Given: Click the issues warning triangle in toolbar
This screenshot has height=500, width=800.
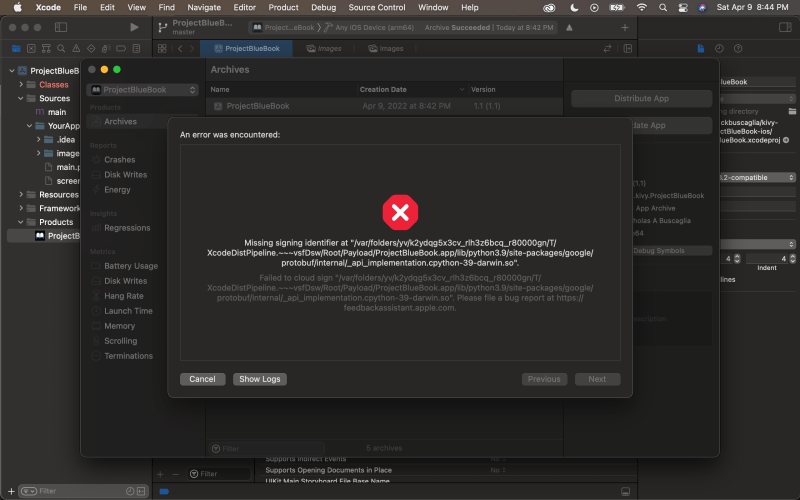Looking at the screenshot, I should 569,28.
